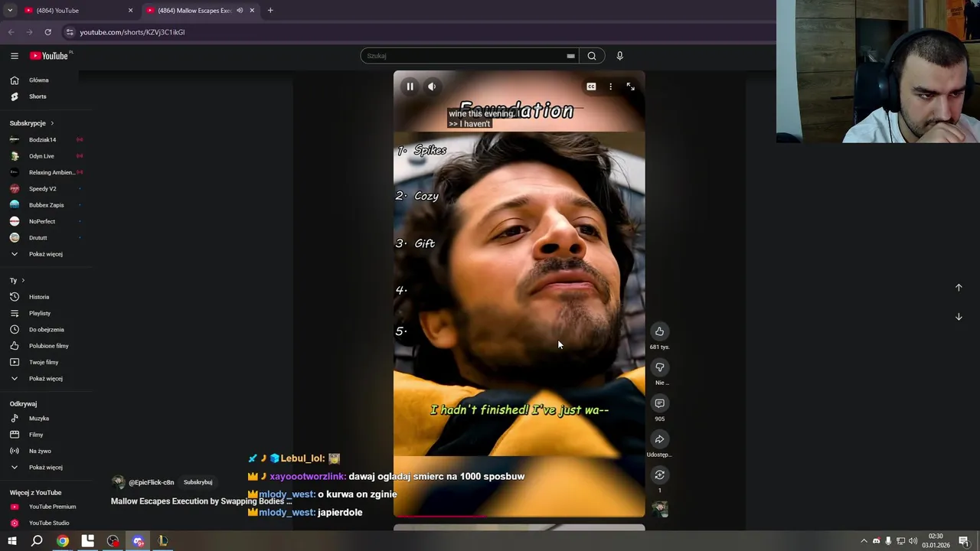
Task: Open the @EpicFlick-c8n channel name
Action: (151, 482)
